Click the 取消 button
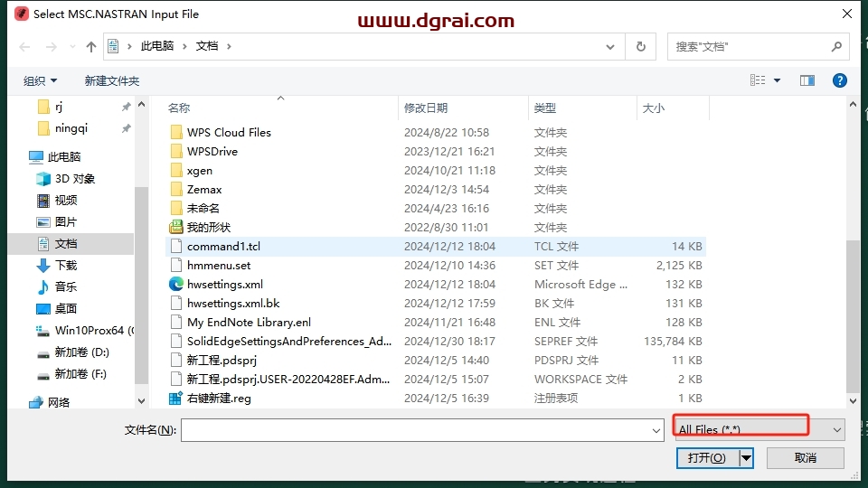The width and height of the screenshot is (868, 488). coord(806,457)
